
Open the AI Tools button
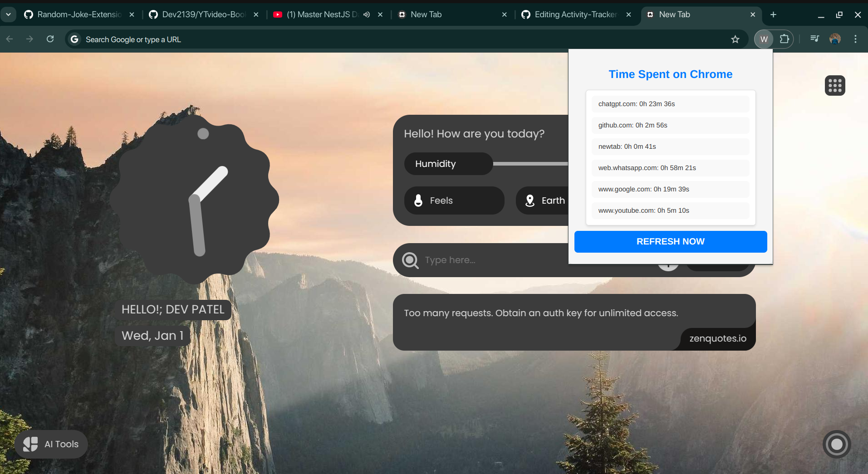[x=51, y=444]
